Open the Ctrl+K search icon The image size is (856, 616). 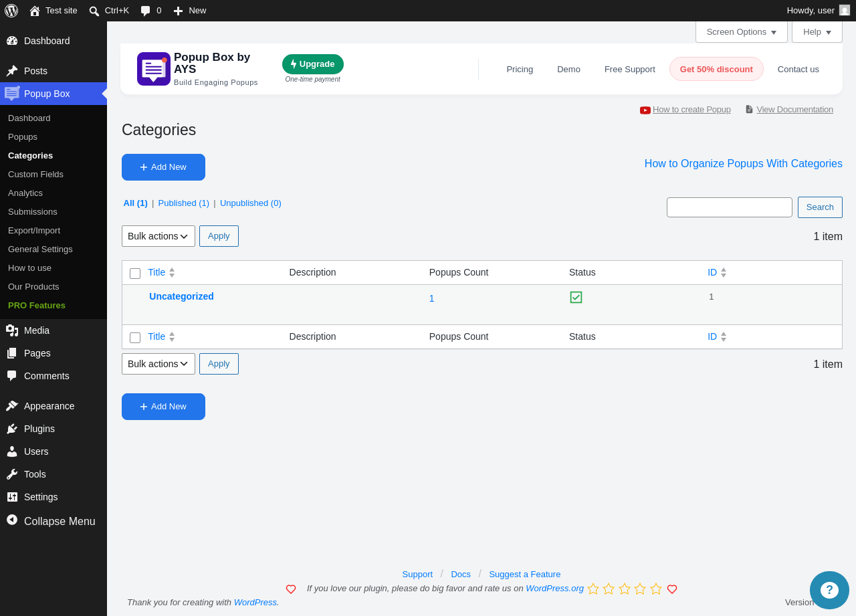point(94,11)
